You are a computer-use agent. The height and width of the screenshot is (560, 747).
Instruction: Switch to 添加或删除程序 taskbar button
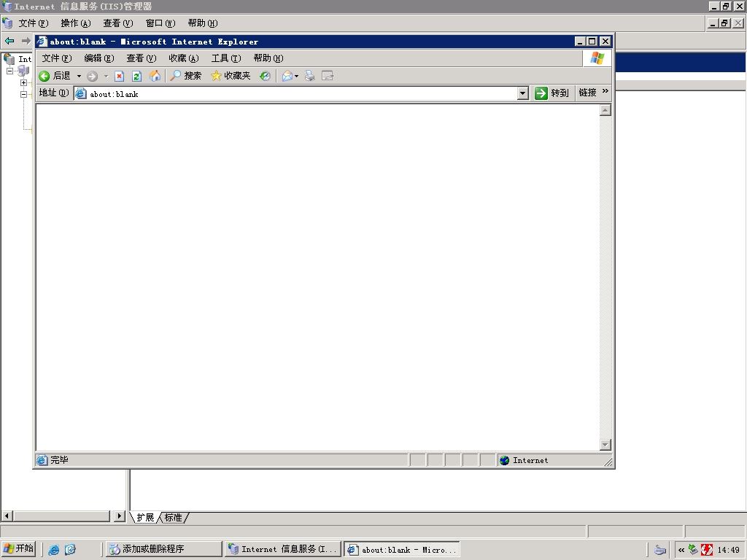(x=163, y=549)
